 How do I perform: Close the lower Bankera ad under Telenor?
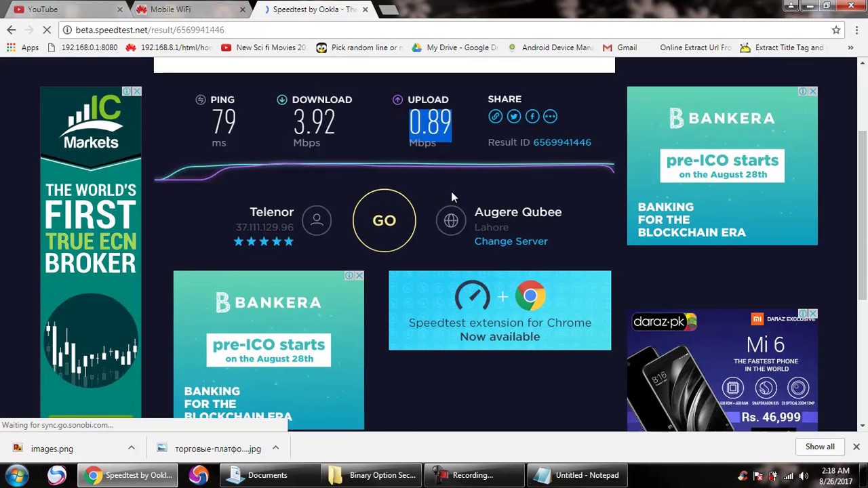[x=359, y=276]
